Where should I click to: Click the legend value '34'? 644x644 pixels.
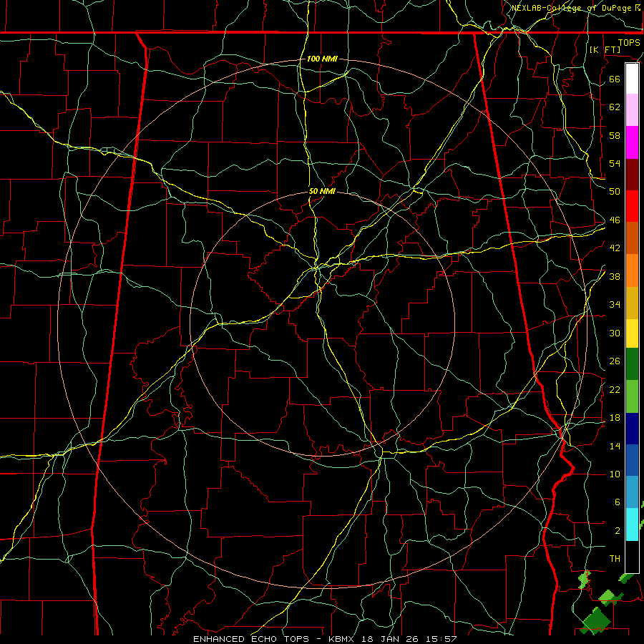tap(615, 304)
